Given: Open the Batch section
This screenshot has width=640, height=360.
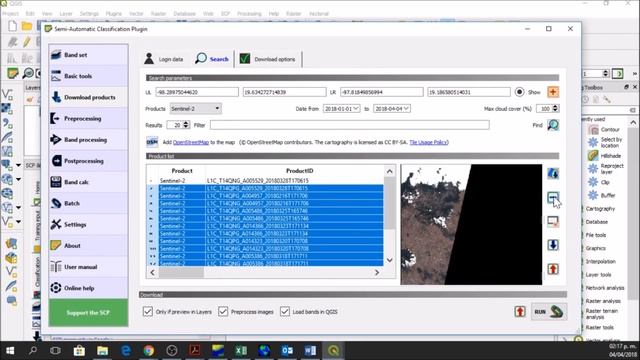Looking at the screenshot, I should 88,203.
